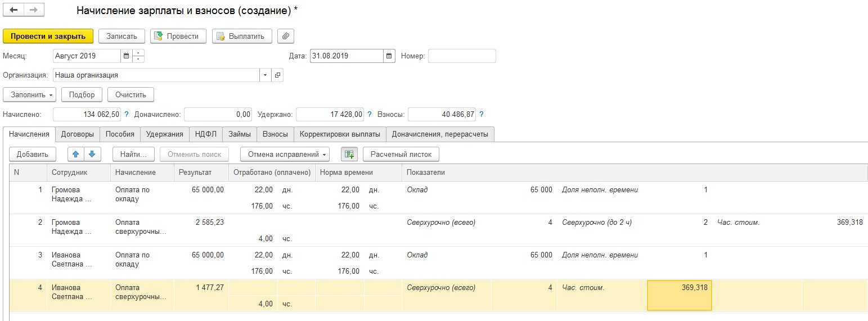Open the organization record via Организация open button

[277, 75]
